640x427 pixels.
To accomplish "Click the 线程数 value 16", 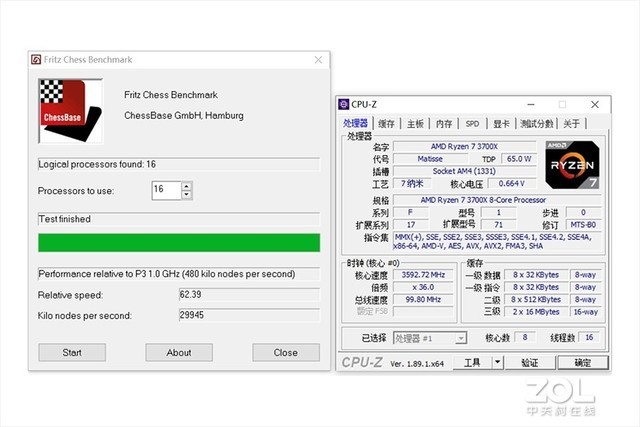I will click(589, 337).
